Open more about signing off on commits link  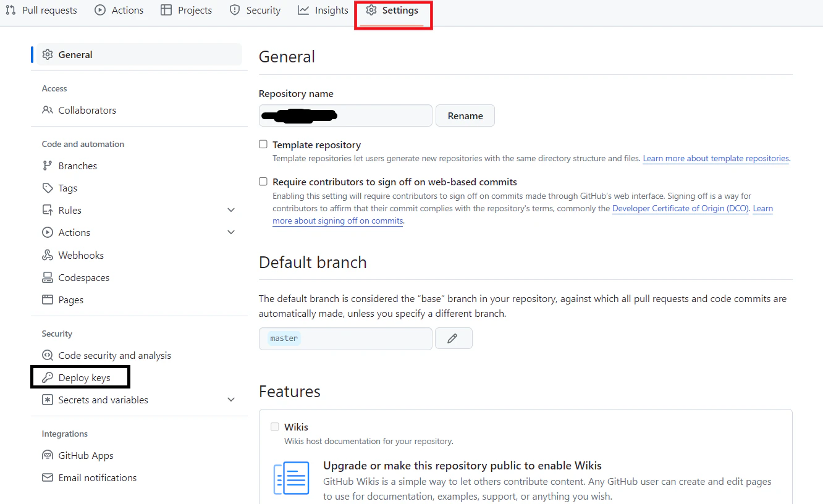tap(338, 221)
